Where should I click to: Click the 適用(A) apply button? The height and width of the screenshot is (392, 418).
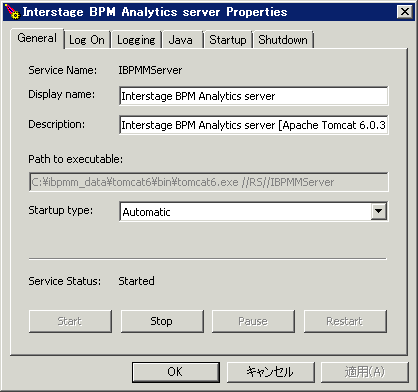coord(365,372)
